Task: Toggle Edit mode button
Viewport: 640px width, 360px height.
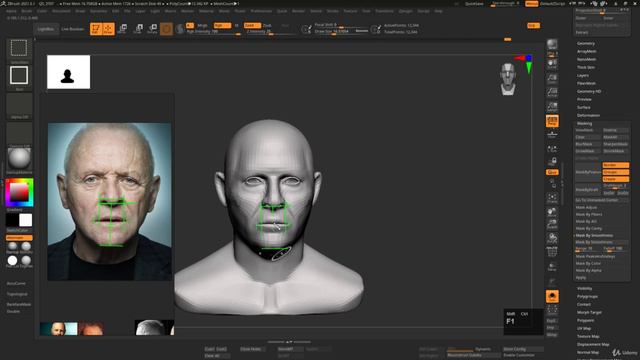Action: pyautogui.click(x=96, y=29)
